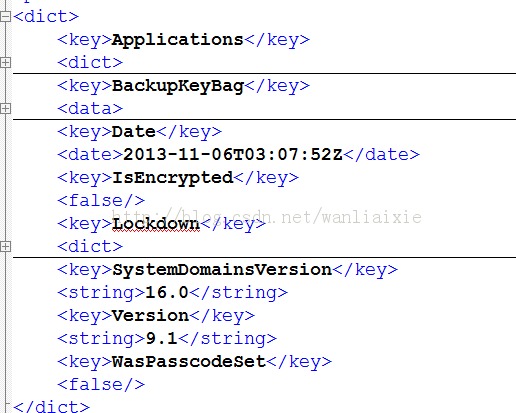Click the 9.1 string value
The height and width of the screenshot is (413, 516).
161,338
